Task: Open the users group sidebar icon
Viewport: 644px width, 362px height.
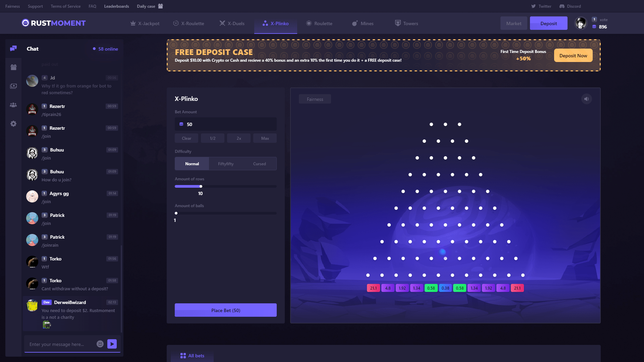Action: click(x=13, y=105)
